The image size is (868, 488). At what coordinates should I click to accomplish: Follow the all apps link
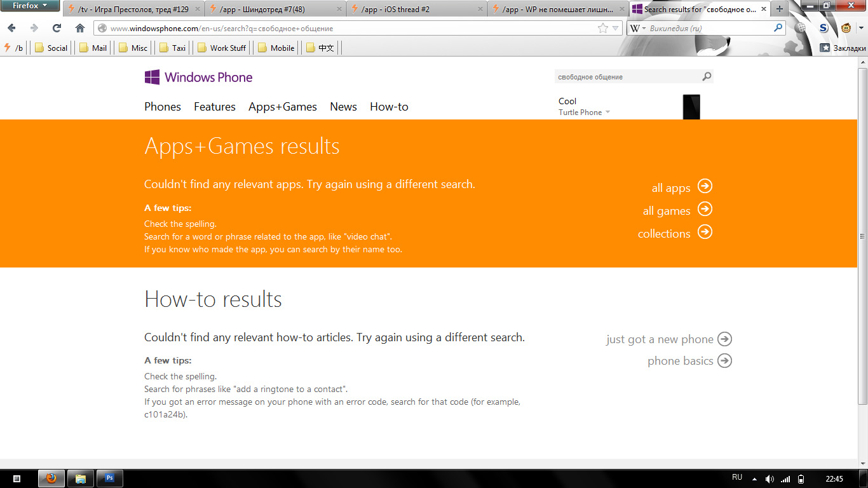(671, 188)
